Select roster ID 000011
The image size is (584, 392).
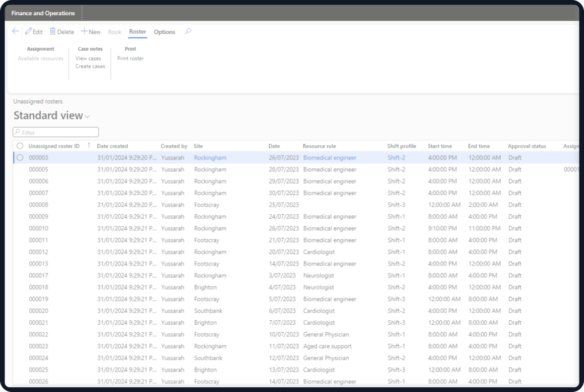pyautogui.click(x=38, y=240)
